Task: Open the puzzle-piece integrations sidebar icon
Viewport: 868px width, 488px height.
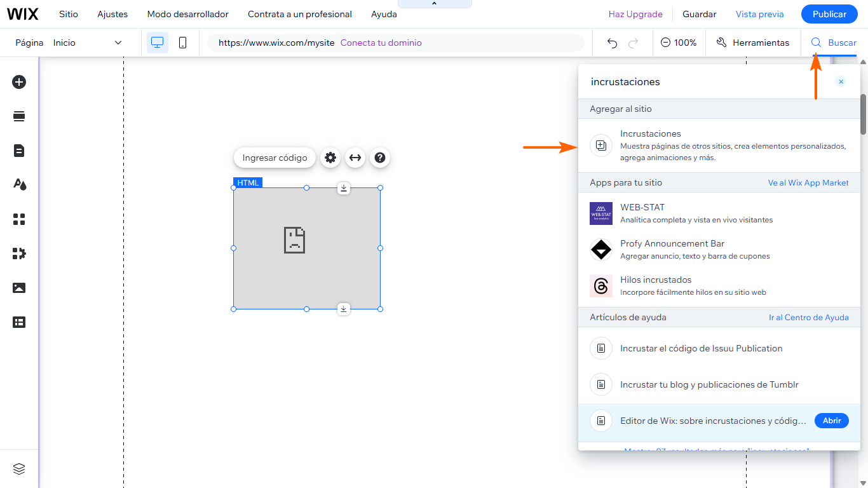Action: [19, 254]
